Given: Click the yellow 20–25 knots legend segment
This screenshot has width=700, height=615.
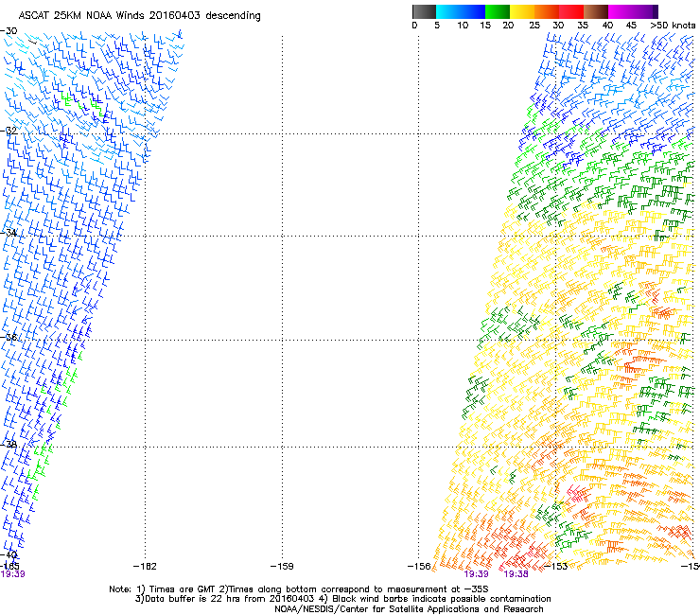Looking at the screenshot, I should click(x=522, y=11).
